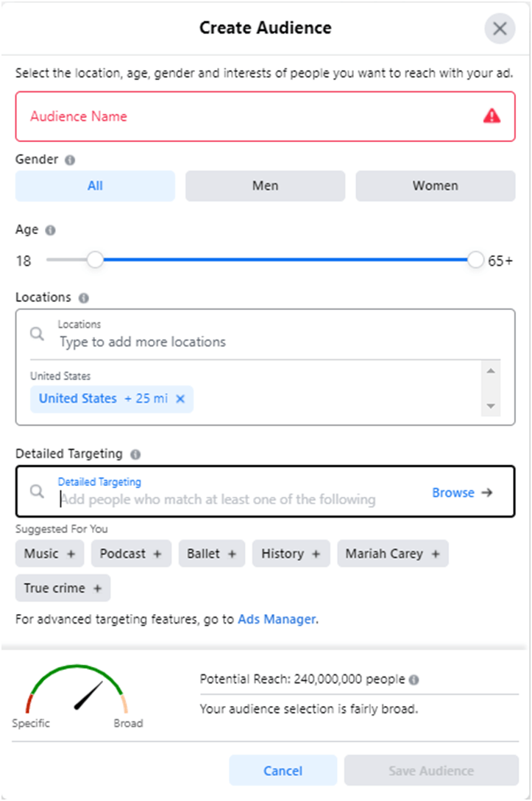This screenshot has width=532, height=801.
Task: Click the Gender info icon
Action: coord(70,160)
